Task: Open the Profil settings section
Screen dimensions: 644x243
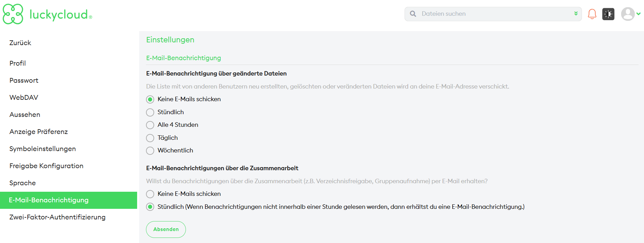Action: (18, 63)
